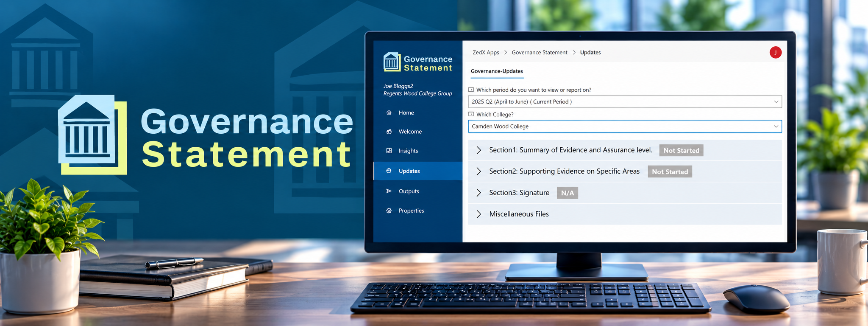Click the Miscellaneous Files title
The width and height of the screenshot is (868, 326).
click(519, 214)
